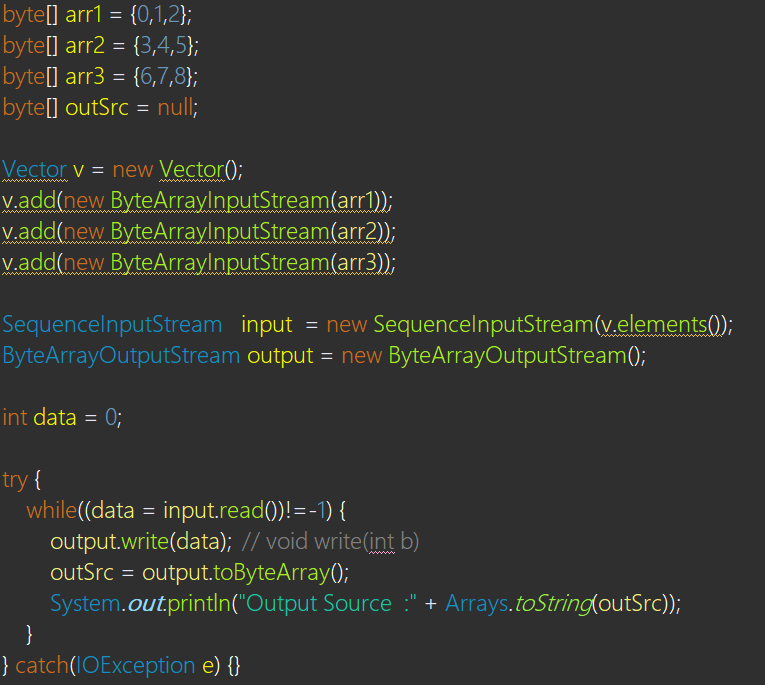Click the green SequenceInputStream constructor
Image resolution: width=765 pixels, height=685 pixels.
pyautogui.click(x=483, y=325)
